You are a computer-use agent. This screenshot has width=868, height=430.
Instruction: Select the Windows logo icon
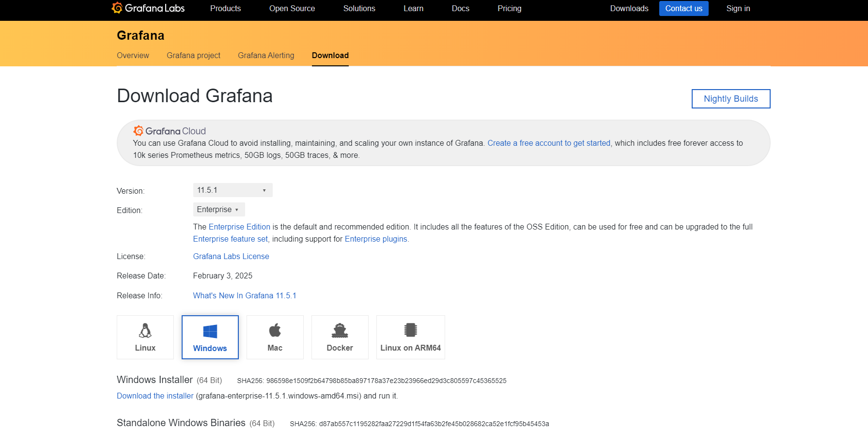tap(210, 331)
